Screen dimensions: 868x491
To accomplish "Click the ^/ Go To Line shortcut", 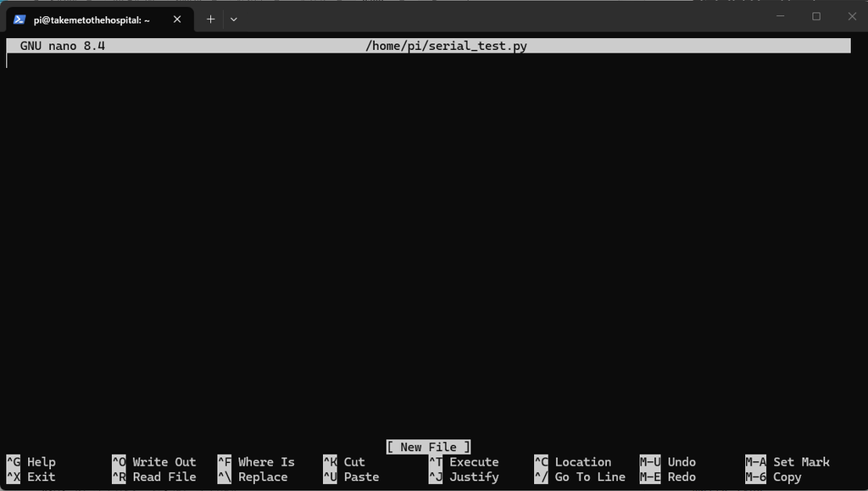I will click(580, 477).
